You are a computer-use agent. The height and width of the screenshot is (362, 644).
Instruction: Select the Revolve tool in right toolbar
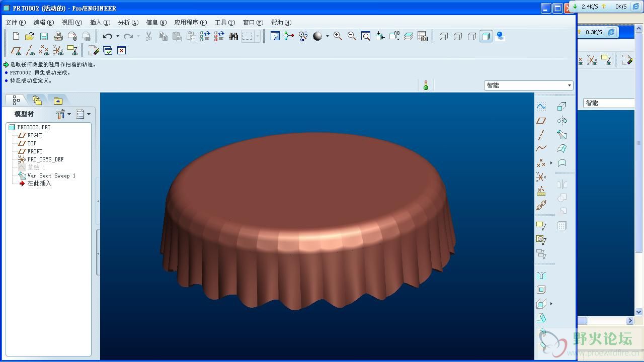(562, 121)
